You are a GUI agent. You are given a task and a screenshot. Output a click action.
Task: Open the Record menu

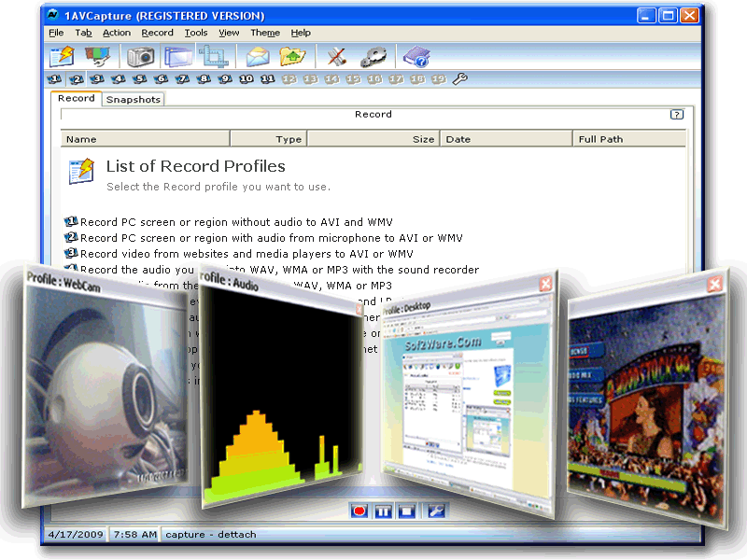coord(157,32)
